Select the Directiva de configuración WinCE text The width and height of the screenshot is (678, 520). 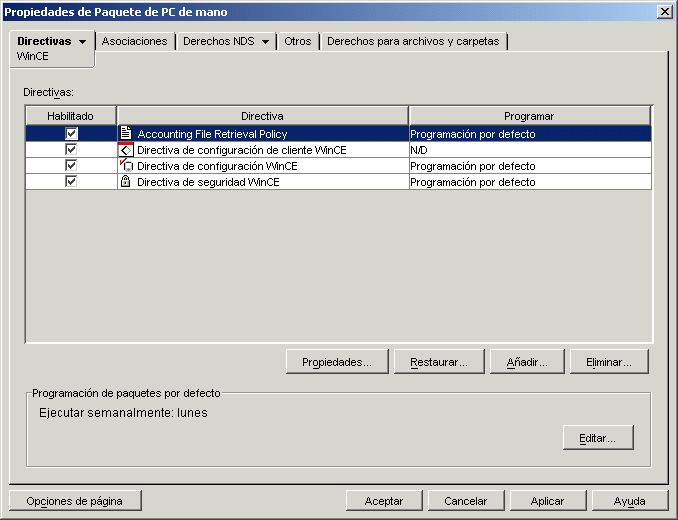(x=217, y=166)
